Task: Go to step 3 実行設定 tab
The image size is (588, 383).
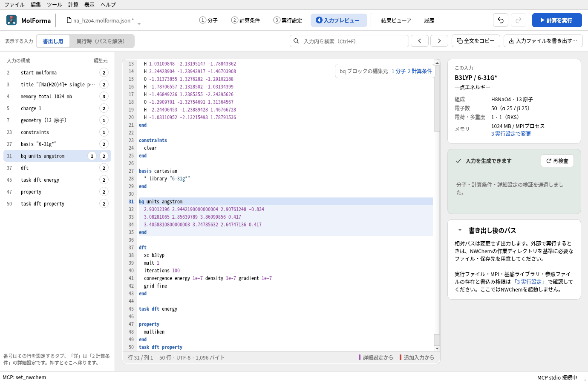Action: pyautogui.click(x=288, y=20)
